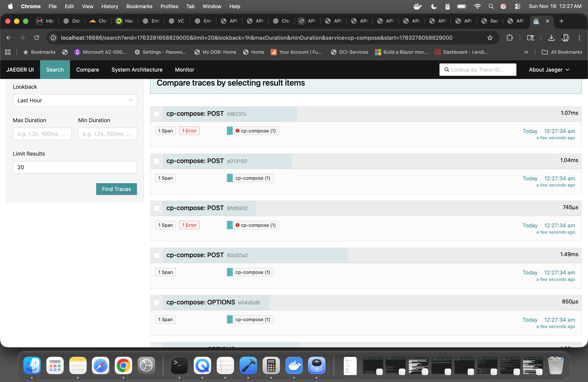The image size is (588, 382).
Task: Open the trace lookup search magnifier in Jaeger
Action: pyautogui.click(x=447, y=69)
